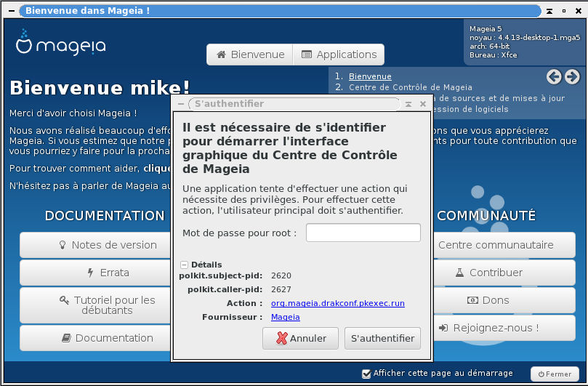Open the Bienvenue tab
Viewport: 588px width, 386px height.
[x=250, y=55]
